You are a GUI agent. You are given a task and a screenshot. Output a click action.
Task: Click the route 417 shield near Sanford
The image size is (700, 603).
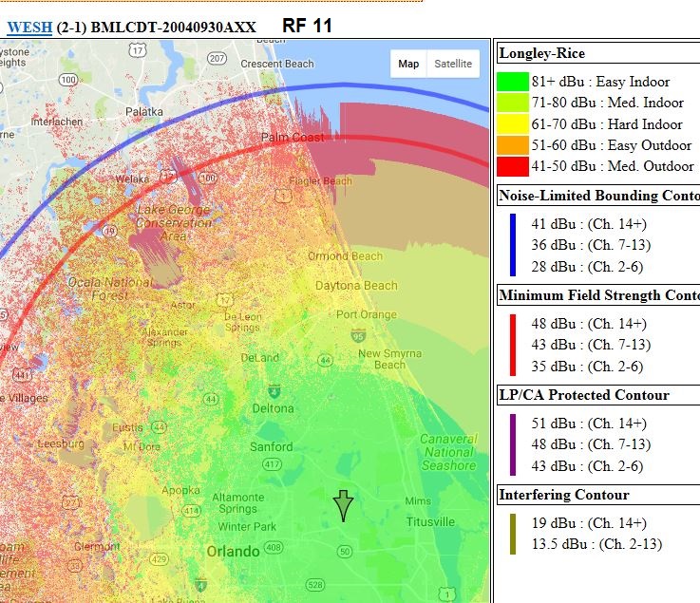click(x=272, y=464)
